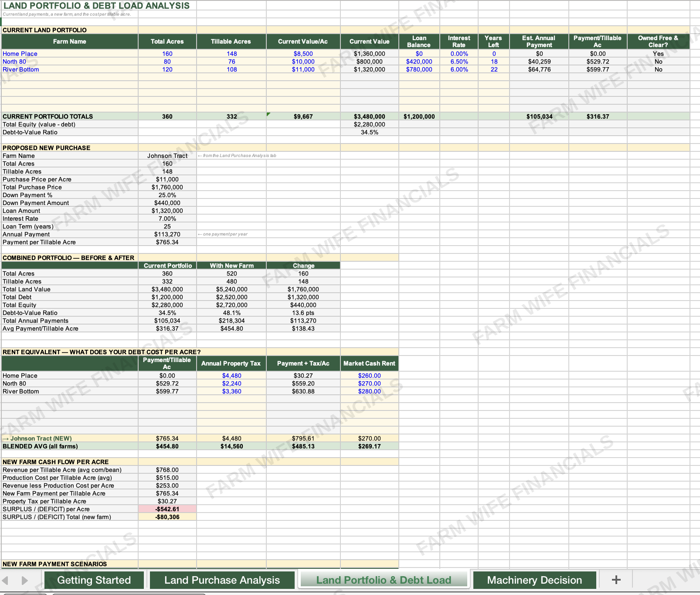The height and width of the screenshot is (595, 700).
Task: Click the Total Equity (value - debt) label
Action: 39,124
